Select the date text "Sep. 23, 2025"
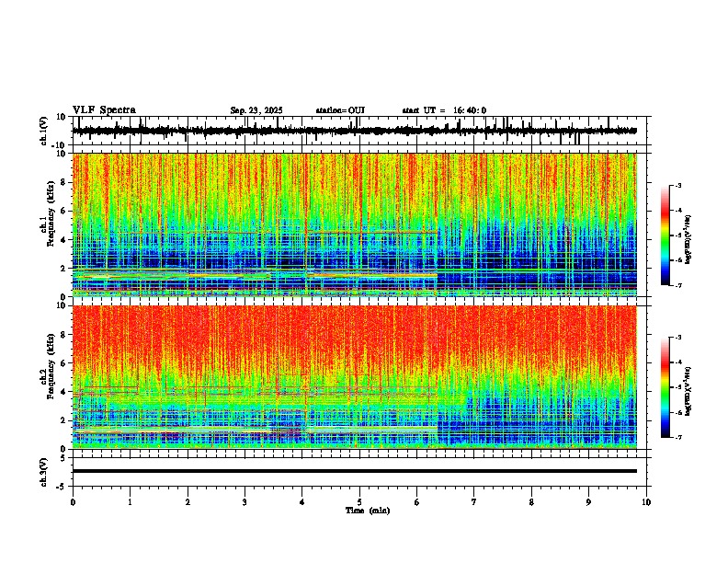Viewport: 728px width, 563px height. pos(256,110)
